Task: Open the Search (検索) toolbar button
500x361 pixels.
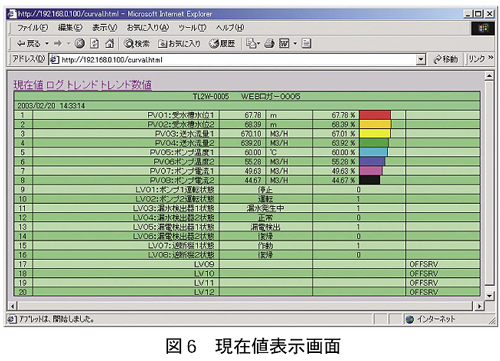Action: coord(137,44)
